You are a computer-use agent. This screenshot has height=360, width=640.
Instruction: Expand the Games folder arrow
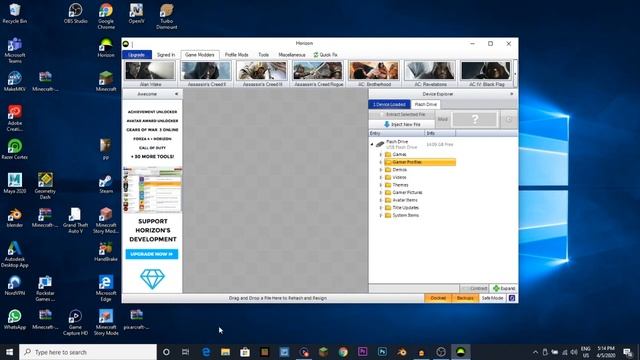pos(381,155)
